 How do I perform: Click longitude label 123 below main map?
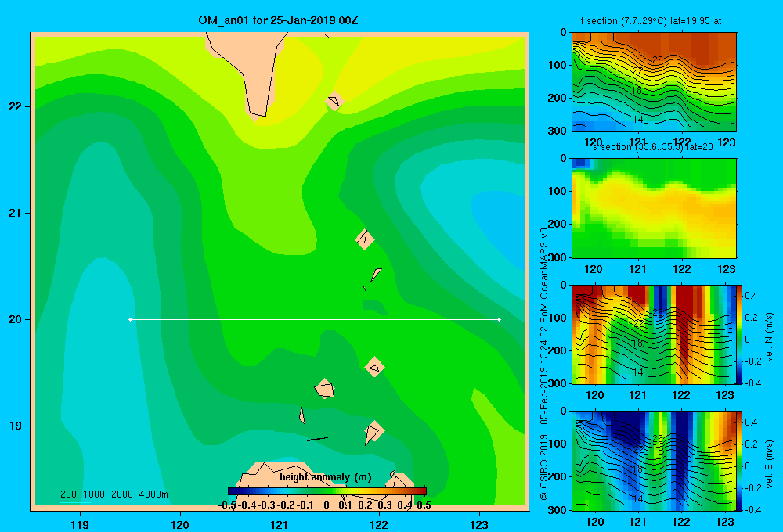coord(479,524)
